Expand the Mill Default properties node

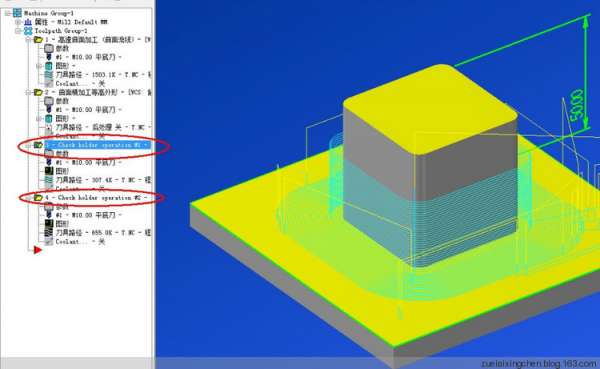click(x=18, y=22)
